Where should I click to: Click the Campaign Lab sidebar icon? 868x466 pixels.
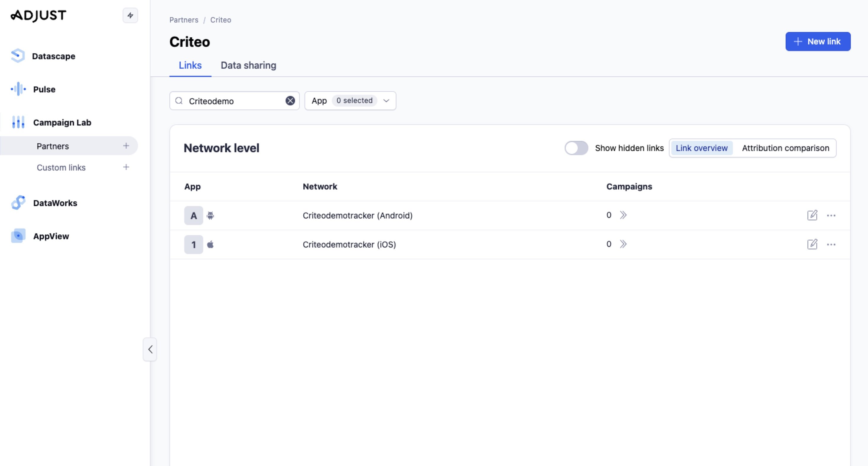(18, 122)
